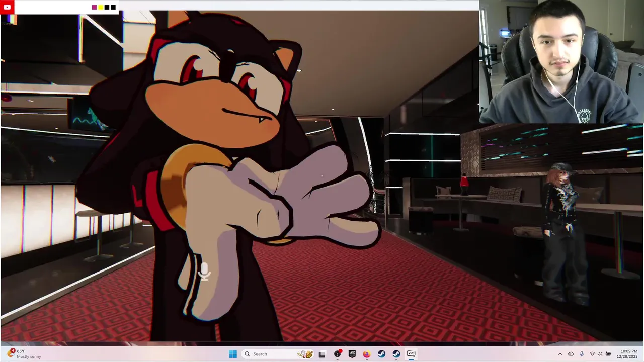Image resolution: width=644 pixels, height=362 pixels.
Task: Click the in-game microphone indicator icon
Action: (x=204, y=272)
